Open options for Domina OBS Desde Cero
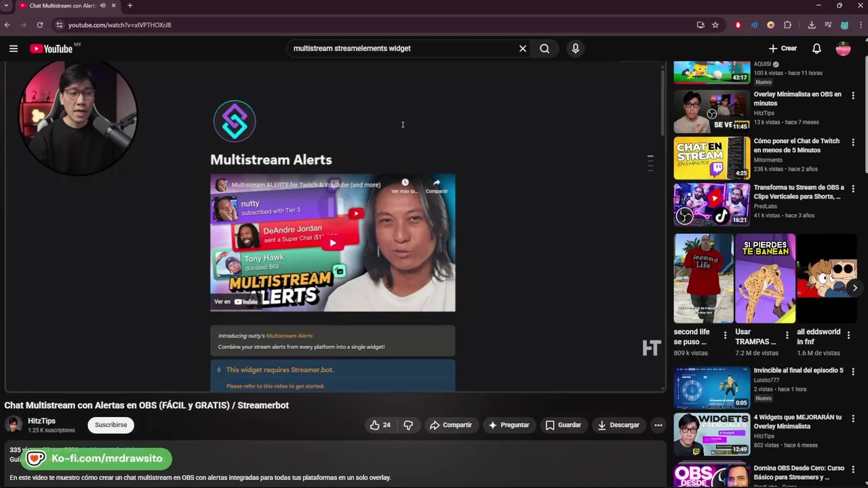Viewport: 868px width, 488px height. (x=853, y=469)
